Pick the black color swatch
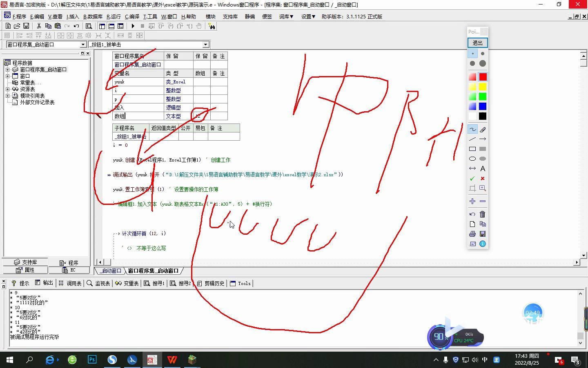588x368 pixels. tap(483, 116)
